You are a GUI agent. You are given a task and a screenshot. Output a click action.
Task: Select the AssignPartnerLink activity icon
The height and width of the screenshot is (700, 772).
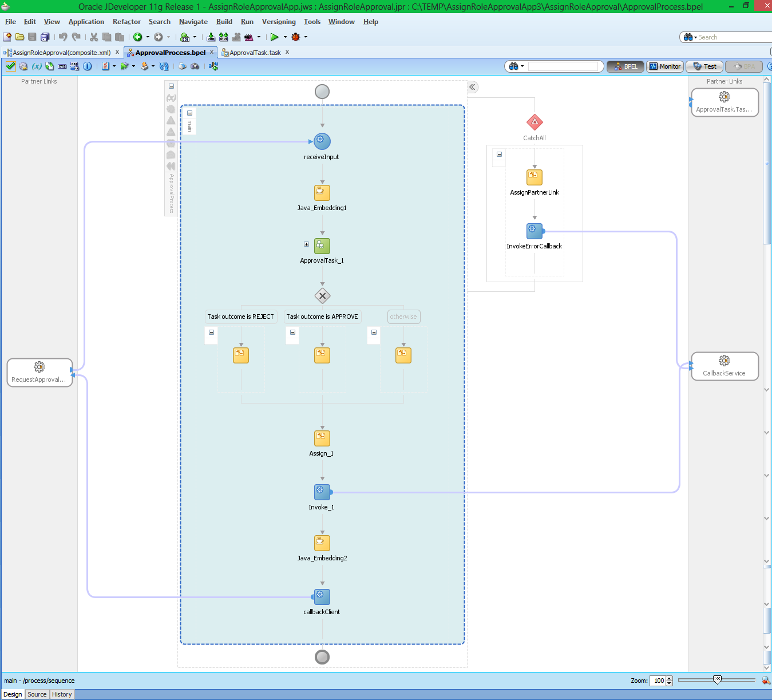pos(535,177)
